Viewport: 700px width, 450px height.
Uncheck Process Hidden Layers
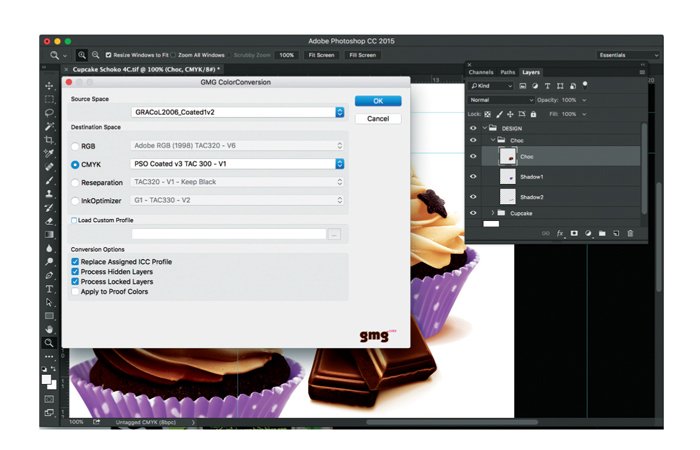pos(75,271)
